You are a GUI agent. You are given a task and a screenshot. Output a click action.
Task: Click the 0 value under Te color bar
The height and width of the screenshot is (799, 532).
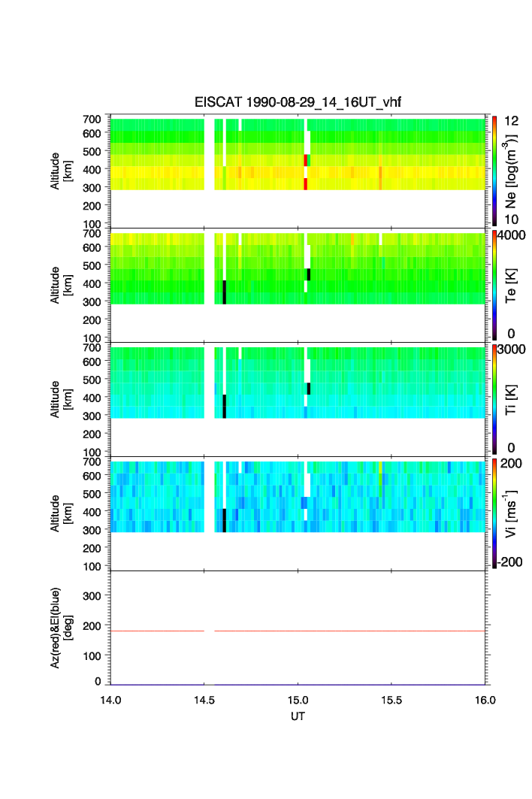click(511, 334)
